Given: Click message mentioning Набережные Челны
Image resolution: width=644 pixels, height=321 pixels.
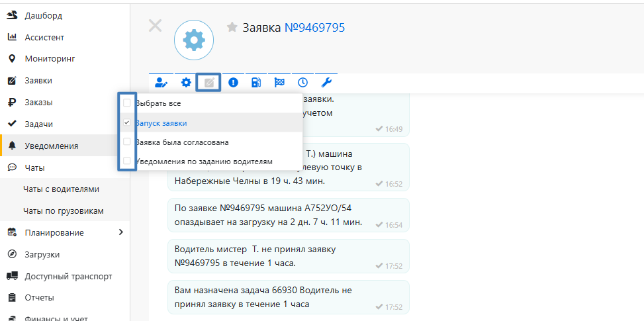Looking at the screenshot, I should tap(289, 167).
